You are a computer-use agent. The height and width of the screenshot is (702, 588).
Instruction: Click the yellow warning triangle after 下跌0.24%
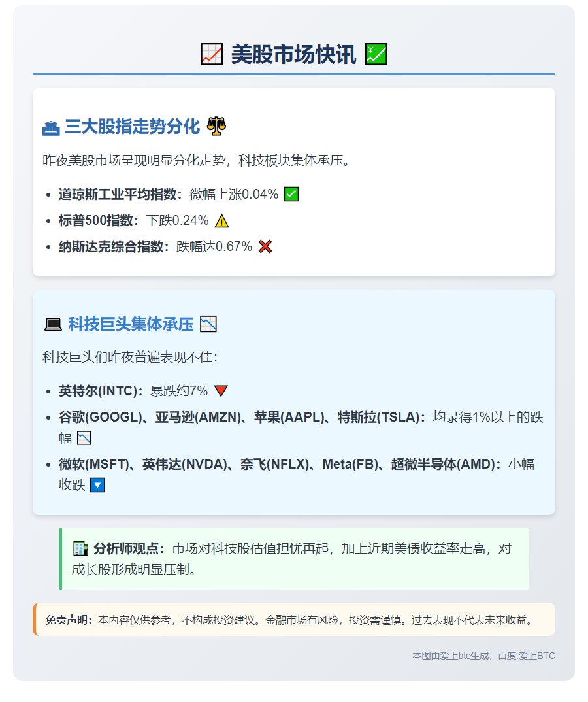click(x=222, y=220)
